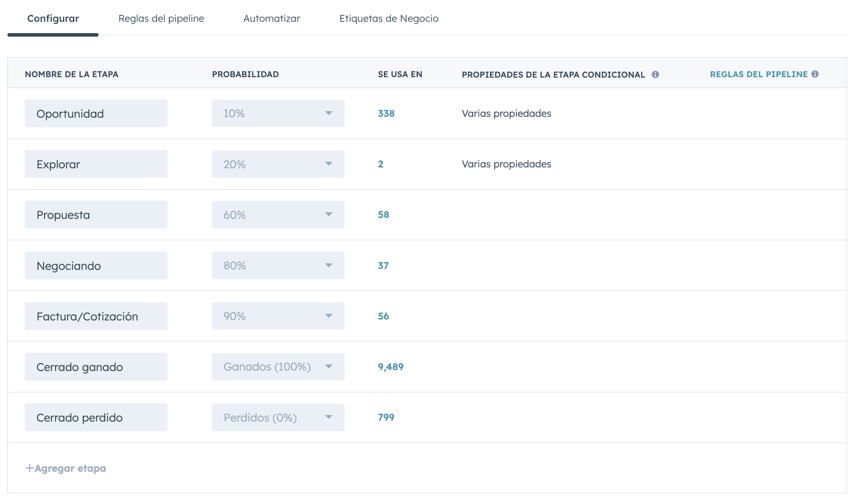Click the 799 usage count for Cerrado perdido

[x=386, y=417]
